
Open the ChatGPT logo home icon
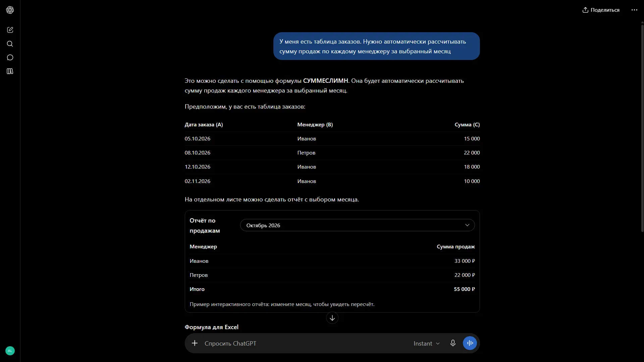10,10
